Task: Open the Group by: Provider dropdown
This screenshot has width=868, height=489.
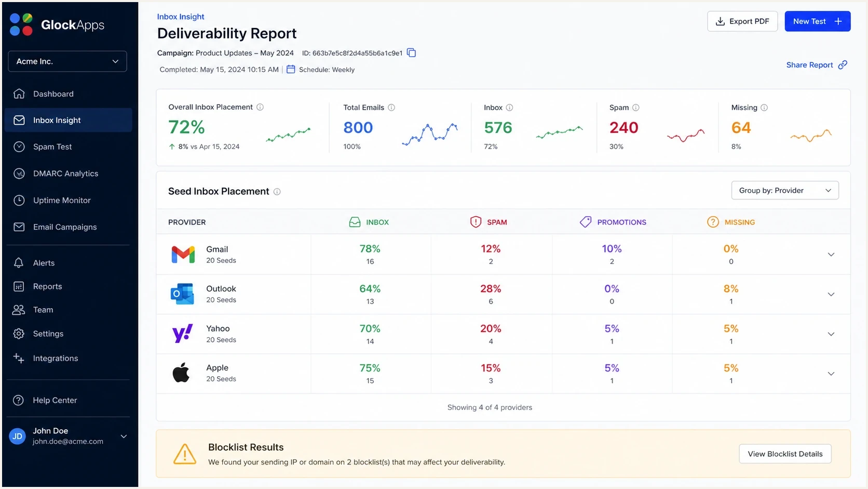Action: point(785,190)
